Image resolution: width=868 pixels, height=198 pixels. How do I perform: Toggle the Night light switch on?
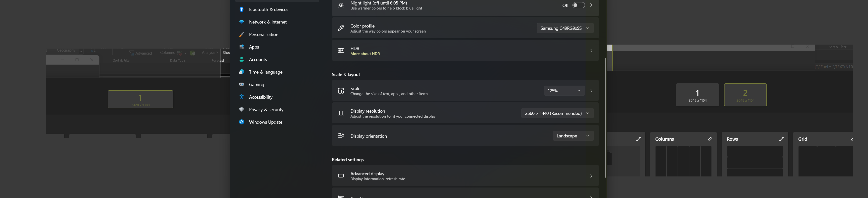coord(578,5)
